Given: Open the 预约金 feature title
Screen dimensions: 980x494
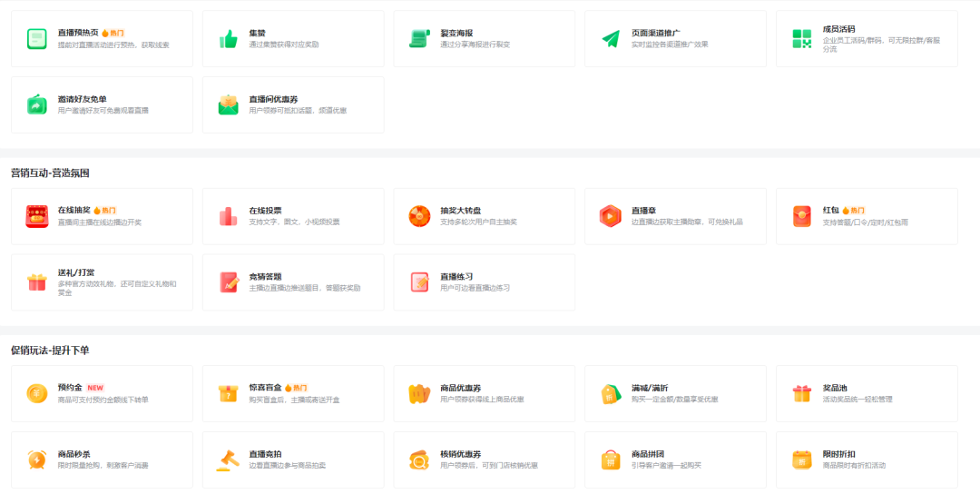Looking at the screenshot, I should pos(70,387).
